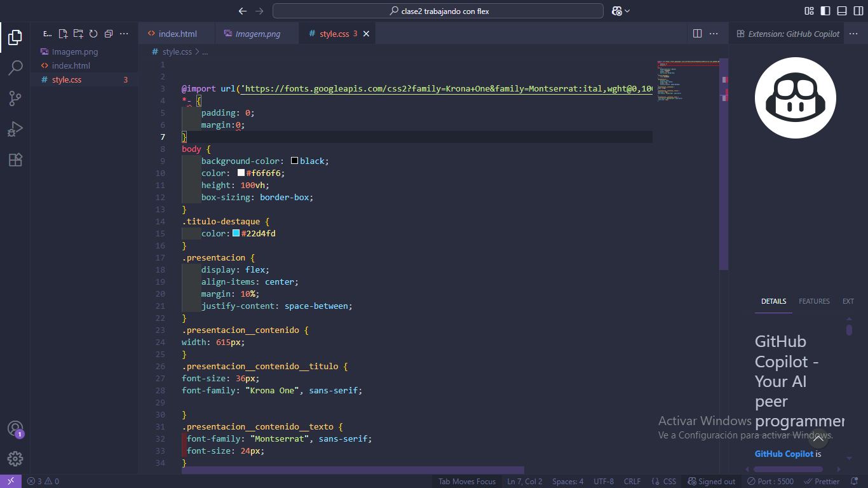Open the Manage gear menu
This screenshot has height=488, width=868.
(15, 459)
